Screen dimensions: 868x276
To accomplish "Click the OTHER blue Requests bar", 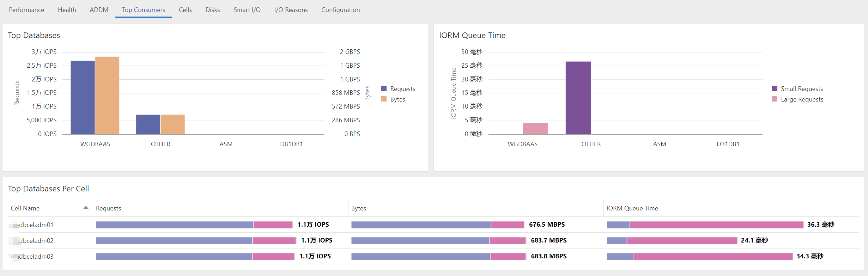I will tap(148, 124).
